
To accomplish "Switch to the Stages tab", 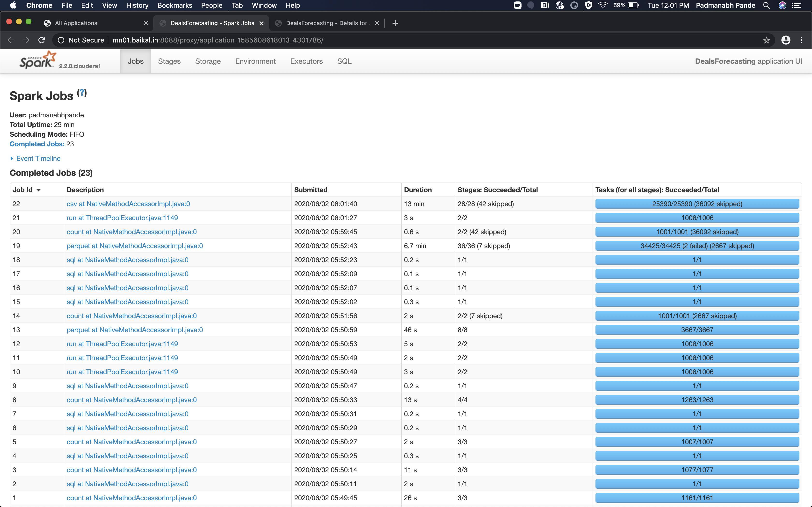I will pos(169,61).
